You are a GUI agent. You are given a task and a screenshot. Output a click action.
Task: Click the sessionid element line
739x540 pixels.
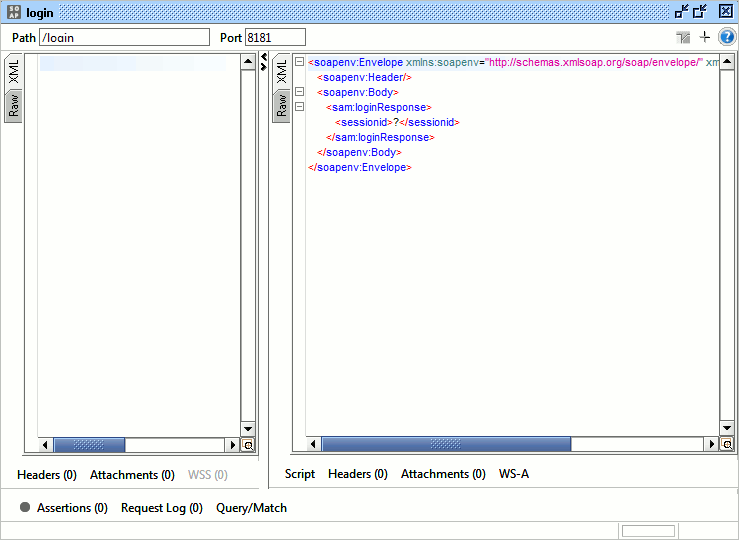click(397, 122)
